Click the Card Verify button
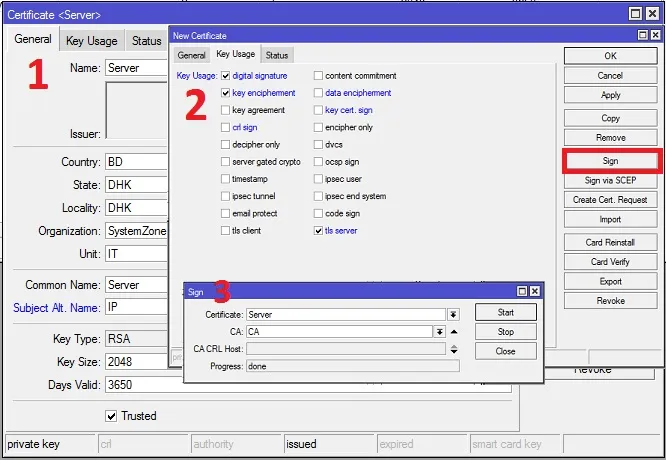 [x=610, y=262]
